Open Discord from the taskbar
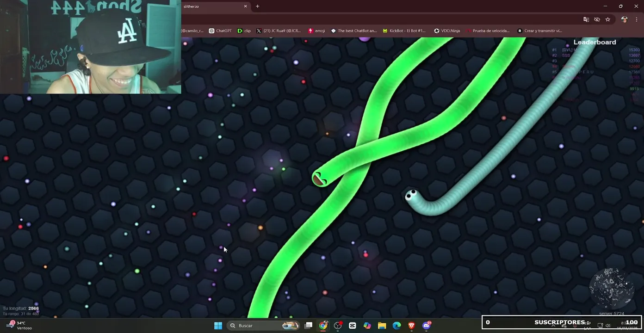 pyautogui.click(x=426, y=326)
